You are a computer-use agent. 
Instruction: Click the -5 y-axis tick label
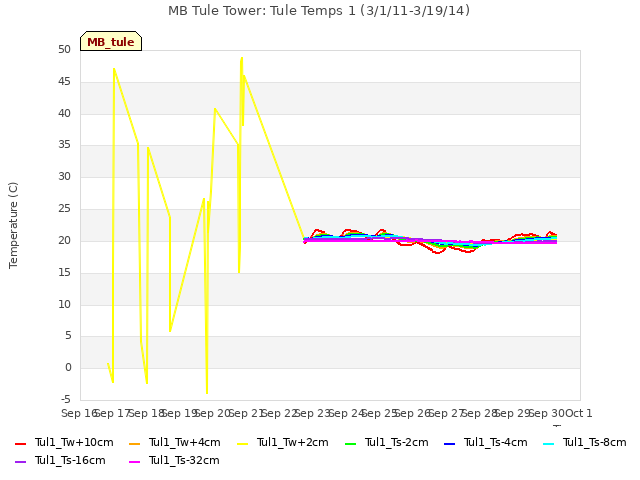(66, 399)
